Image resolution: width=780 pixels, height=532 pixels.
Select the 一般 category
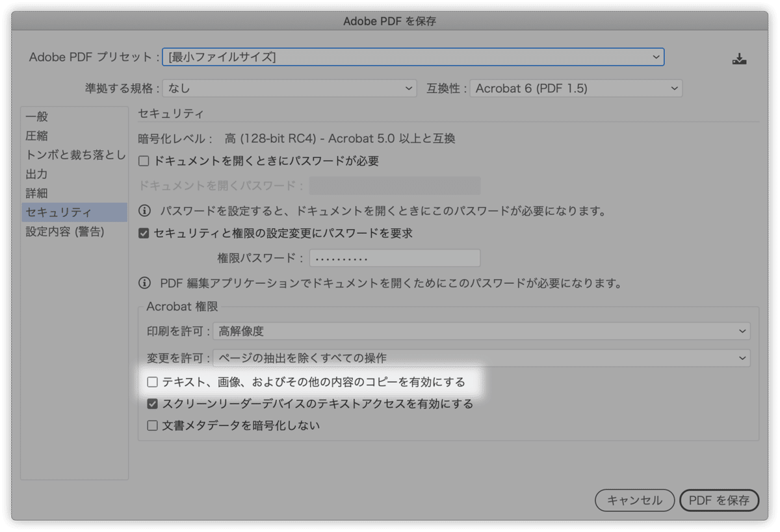click(x=74, y=117)
